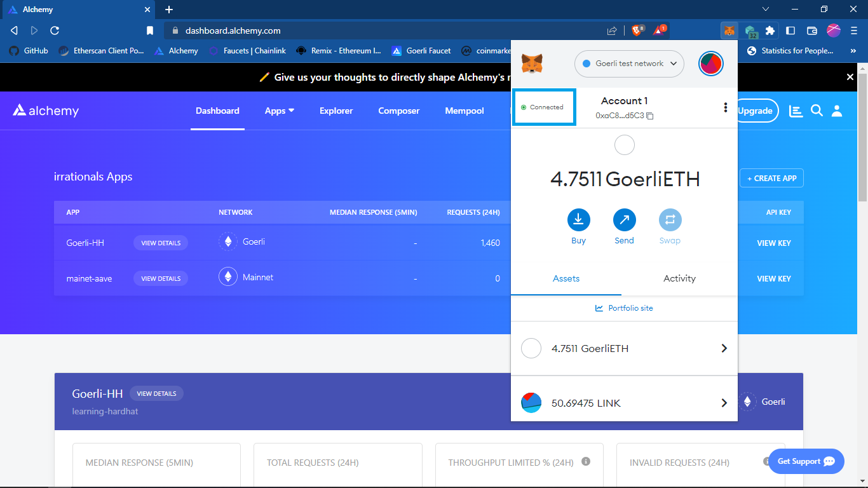This screenshot has width=868, height=488.
Task: Click the MetaMask account avatar icon
Action: tap(711, 64)
